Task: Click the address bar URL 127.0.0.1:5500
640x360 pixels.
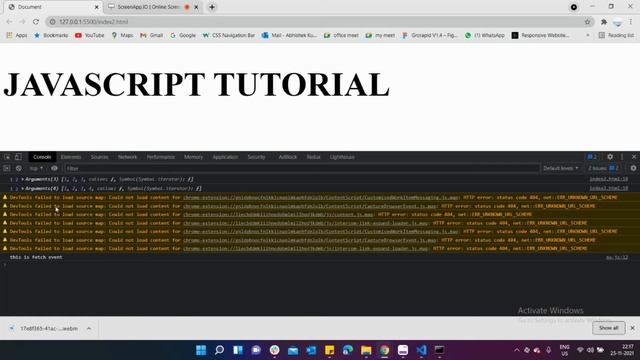Action: pos(93,22)
